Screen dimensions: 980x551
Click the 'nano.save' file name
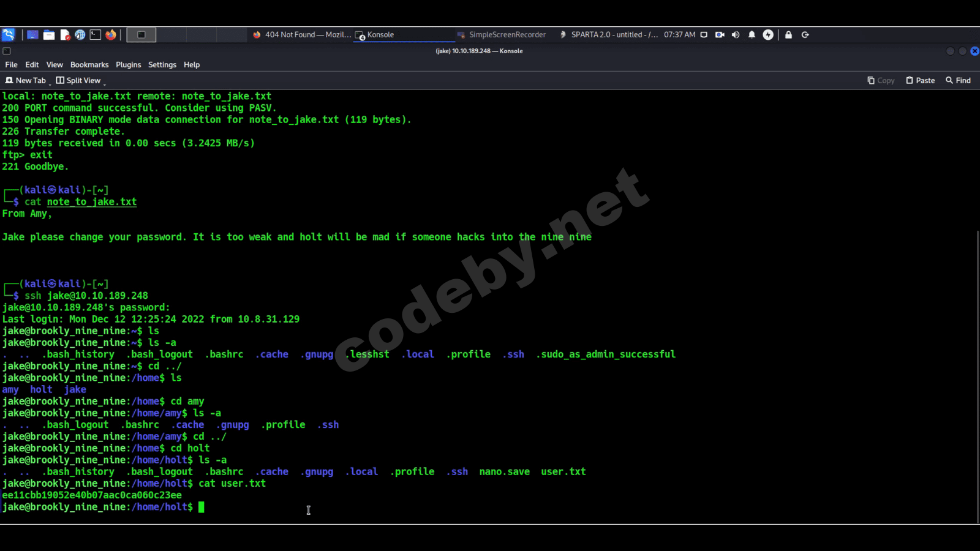coord(505,472)
